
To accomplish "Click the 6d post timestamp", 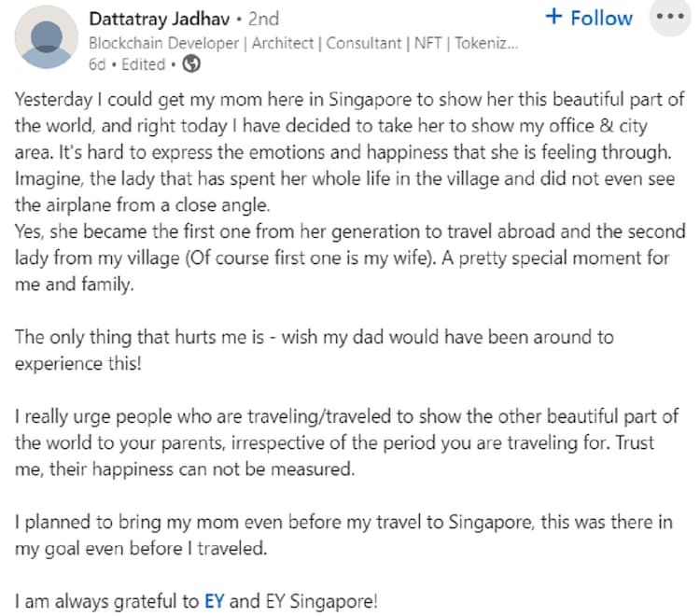I will [97, 65].
